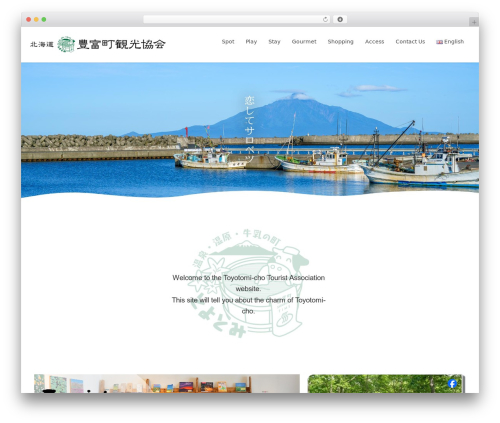Click the harbor hero banner image
The height and width of the screenshot is (423, 500).
(x=250, y=130)
